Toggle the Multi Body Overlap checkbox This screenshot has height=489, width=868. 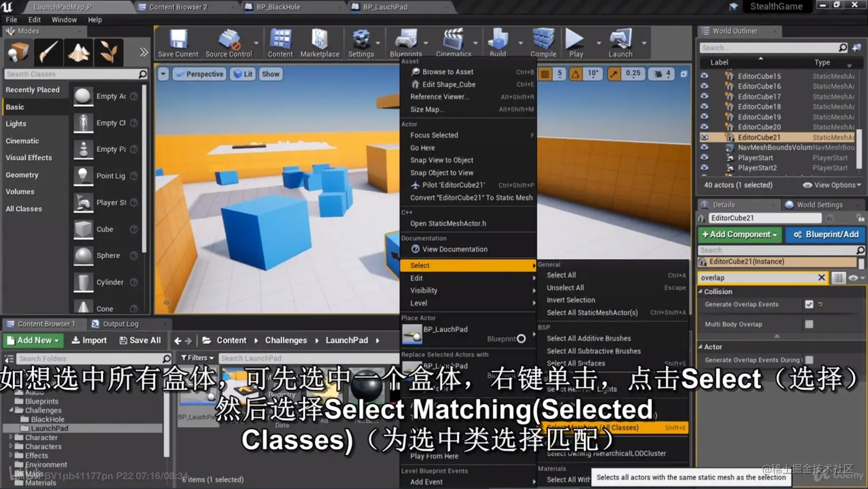809,324
